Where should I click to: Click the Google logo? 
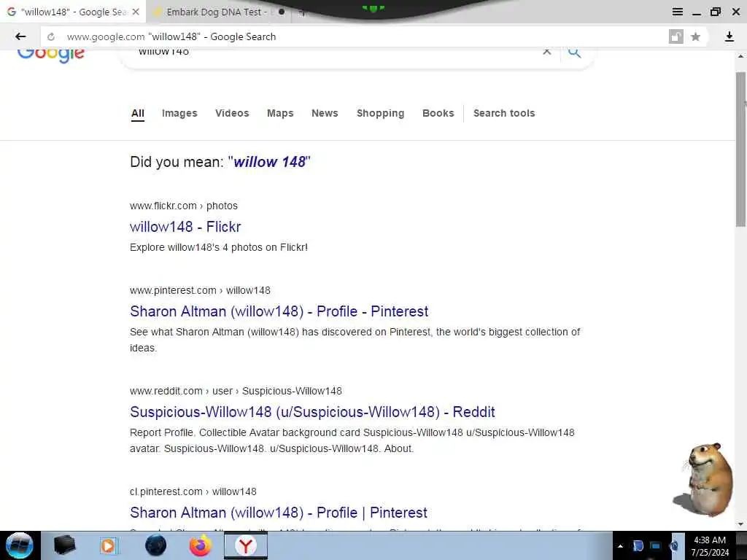[x=51, y=54]
